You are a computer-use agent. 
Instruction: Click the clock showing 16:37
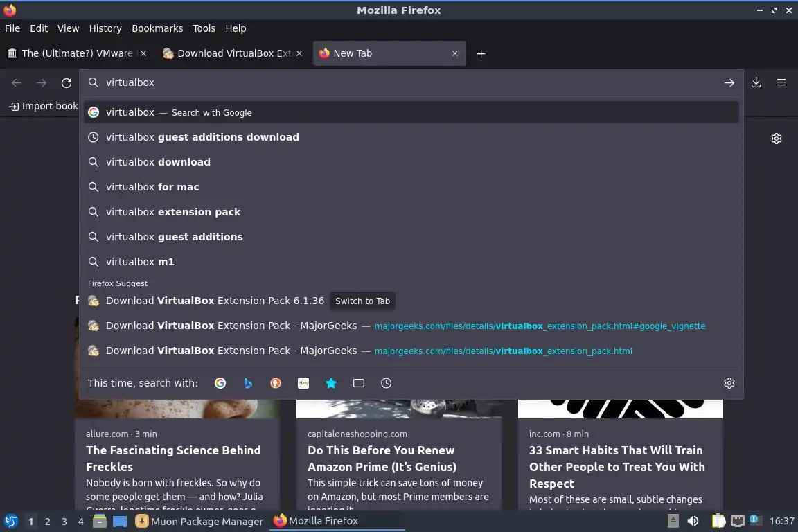click(781, 522)
